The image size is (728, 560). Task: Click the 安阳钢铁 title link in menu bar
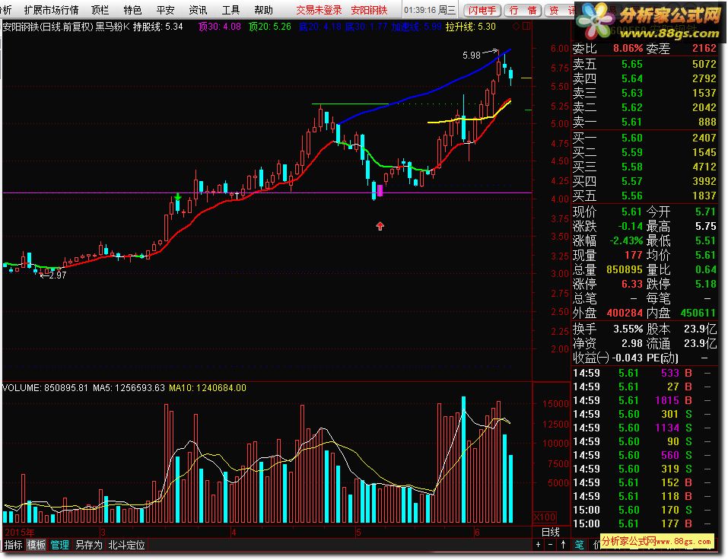click(x=369, y=10)
